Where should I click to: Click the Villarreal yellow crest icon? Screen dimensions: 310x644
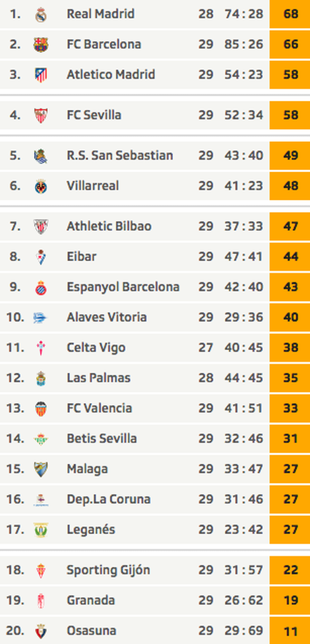coord(41,186)
